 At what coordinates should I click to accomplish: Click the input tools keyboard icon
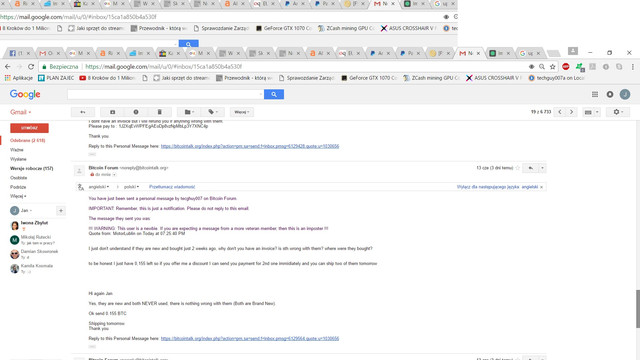[x=588, y=112]
